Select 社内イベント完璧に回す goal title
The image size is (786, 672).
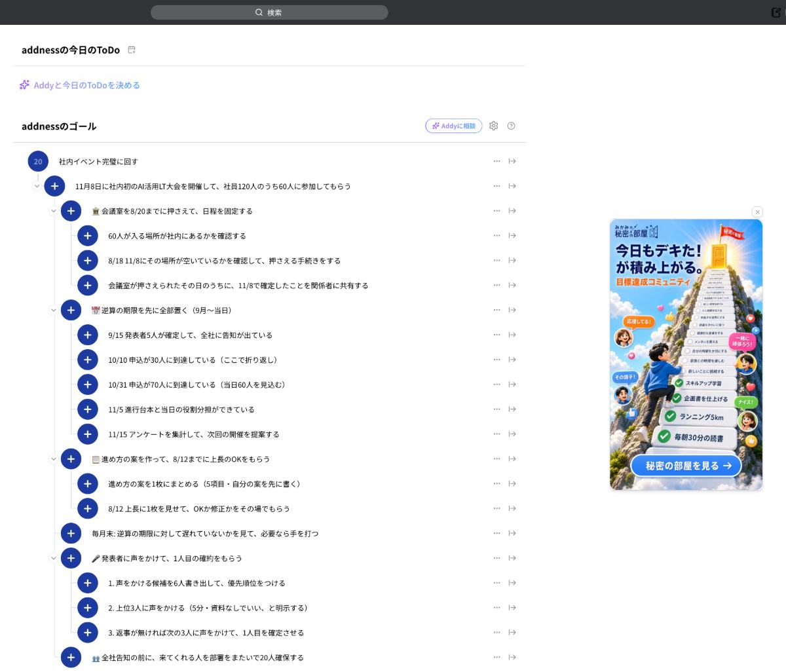click(x=98, y=162)
